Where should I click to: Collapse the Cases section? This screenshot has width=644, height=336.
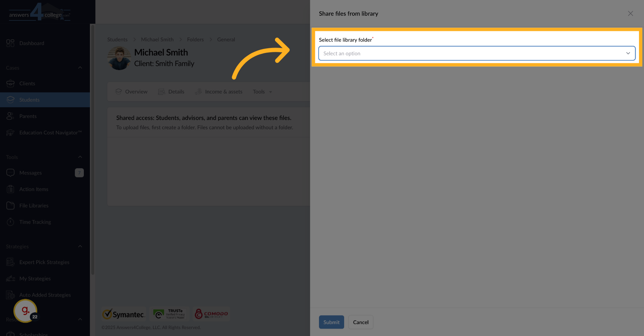(x=80, y=68)
